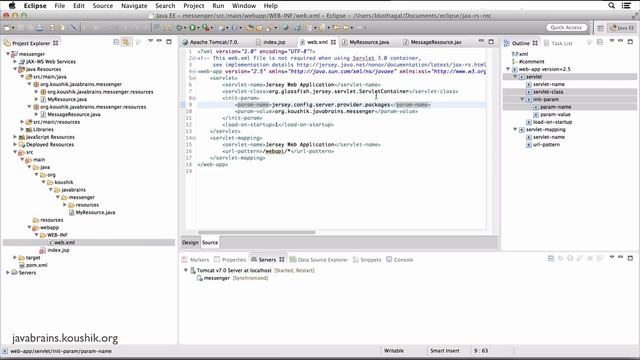The height and width of the screenshot is (360, 640).
Task: Switch to index.jsp editor tab
Action: coord(274,42)
